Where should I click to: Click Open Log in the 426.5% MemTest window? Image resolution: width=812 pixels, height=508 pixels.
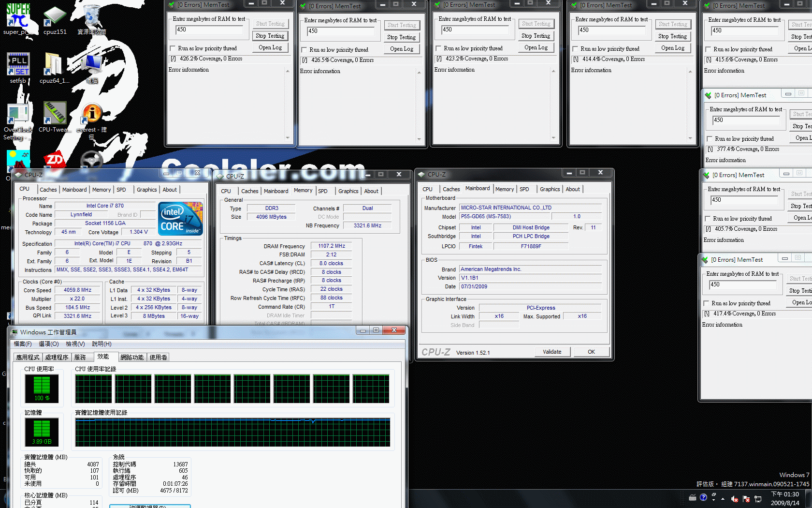(402, 49)
